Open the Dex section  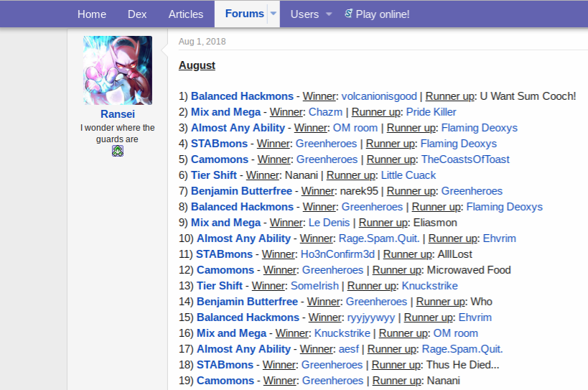pos(137,14)
